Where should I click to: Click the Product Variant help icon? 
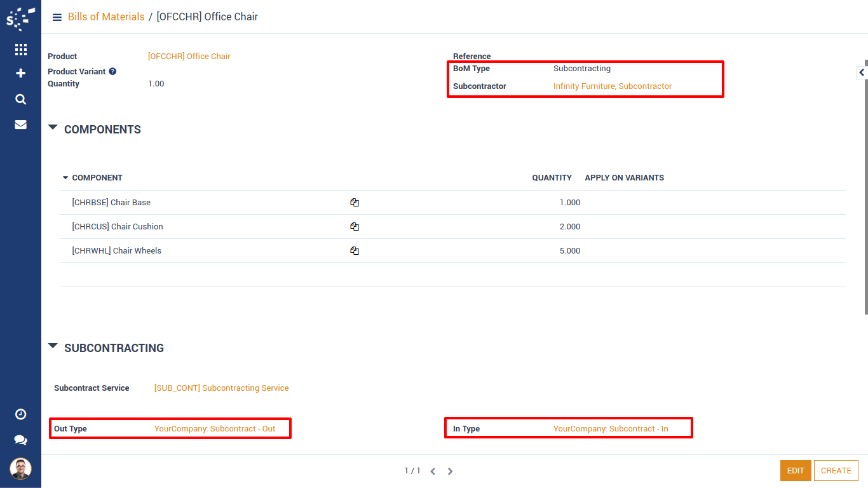tap(112, 72)
